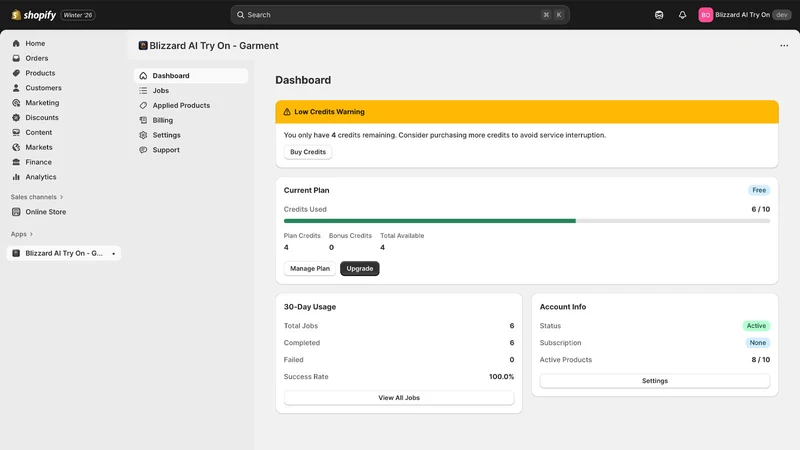Viewport: 800px width, 450px height.
Task: Click the Settings button in Account Info
Action: (655, 381)
